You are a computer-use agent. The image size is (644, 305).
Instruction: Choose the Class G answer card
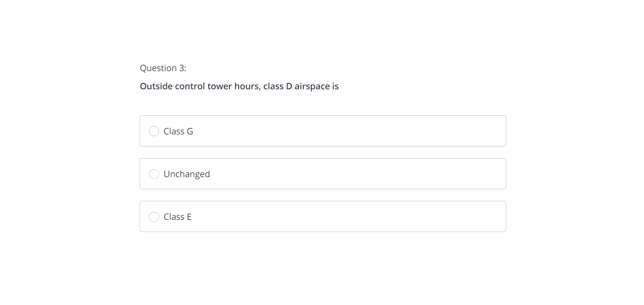tap(323, 131)
